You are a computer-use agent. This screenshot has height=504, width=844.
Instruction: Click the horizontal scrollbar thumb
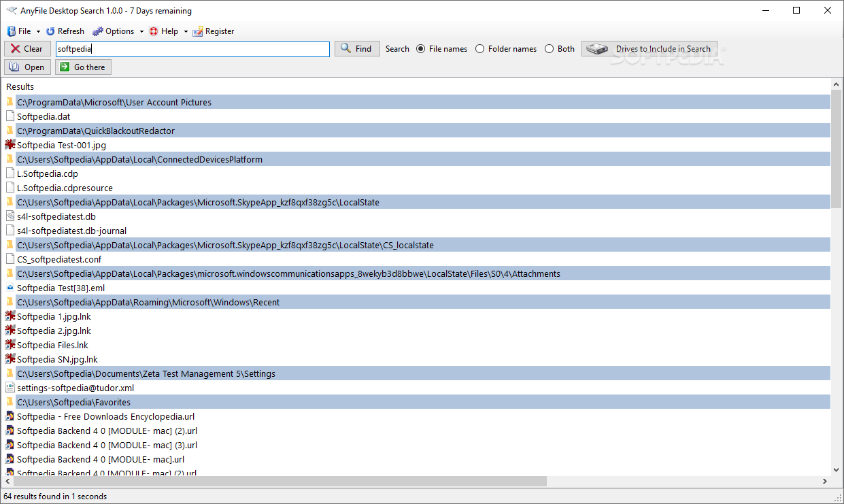click(x=280, y=481)
